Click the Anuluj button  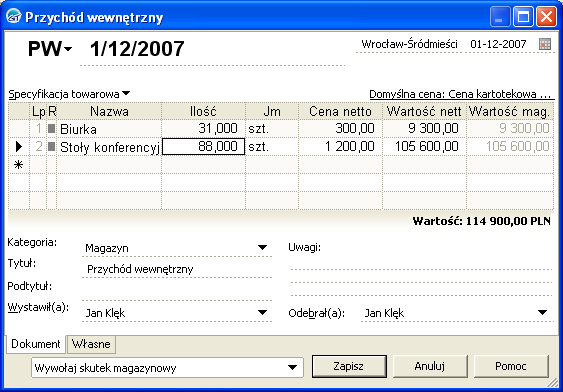pos(430,366)
